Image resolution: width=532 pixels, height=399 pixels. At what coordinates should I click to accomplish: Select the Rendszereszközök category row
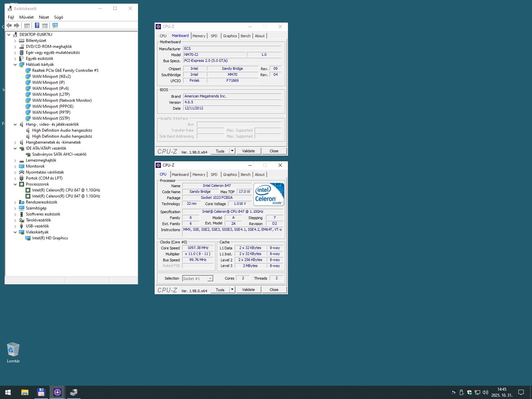42,202
